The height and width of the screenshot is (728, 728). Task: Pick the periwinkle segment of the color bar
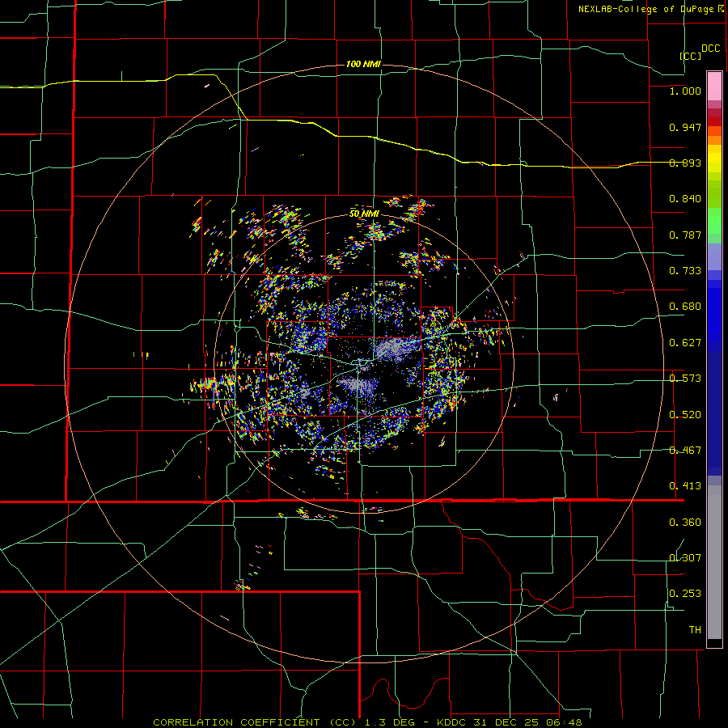tap(714, 257)
